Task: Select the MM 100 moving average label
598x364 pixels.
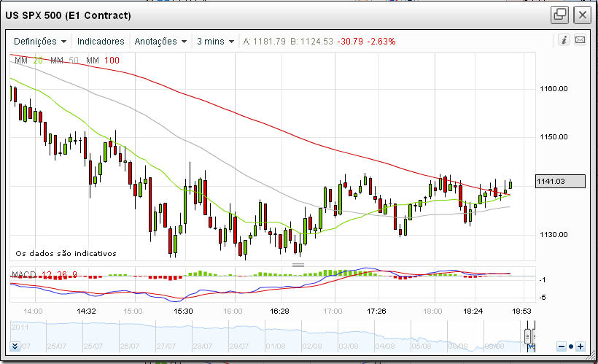Action: pos(103,61)
